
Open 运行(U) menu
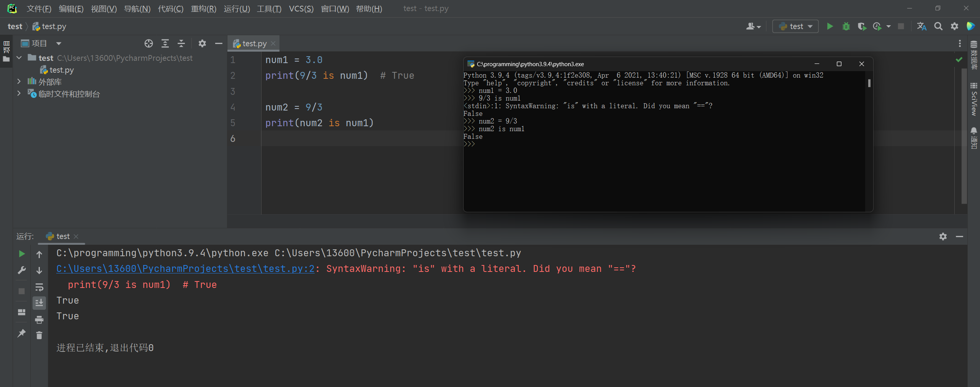click(x=237, y=8)
